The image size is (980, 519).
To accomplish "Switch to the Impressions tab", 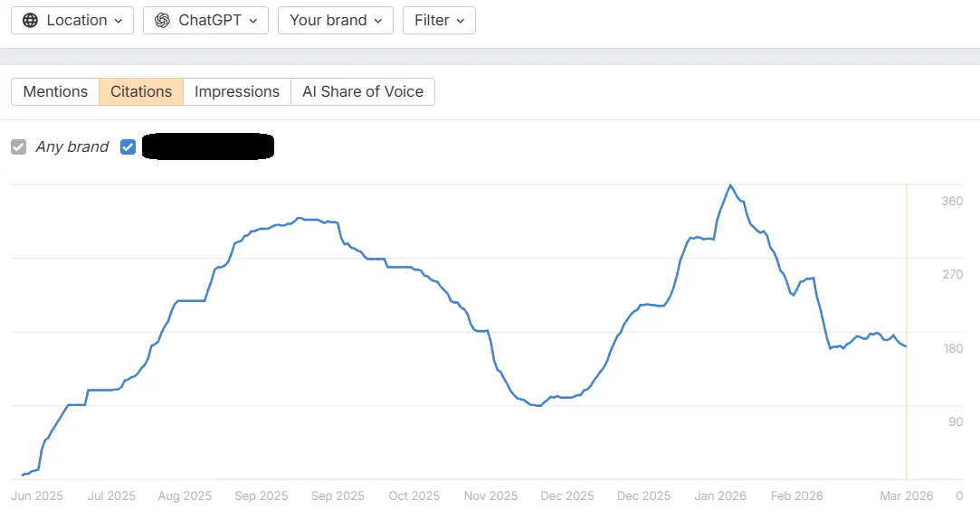I will [x=237, y=92].
